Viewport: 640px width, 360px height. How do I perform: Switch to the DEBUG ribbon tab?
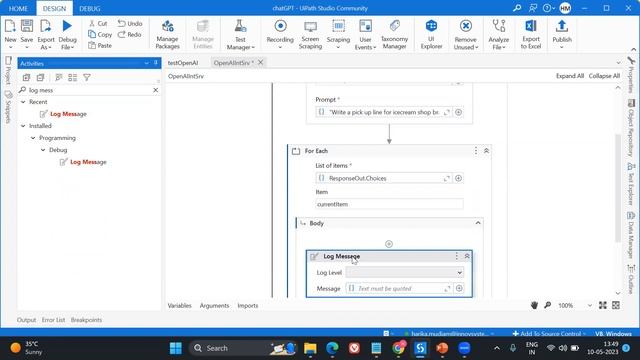tap(90, 8)
